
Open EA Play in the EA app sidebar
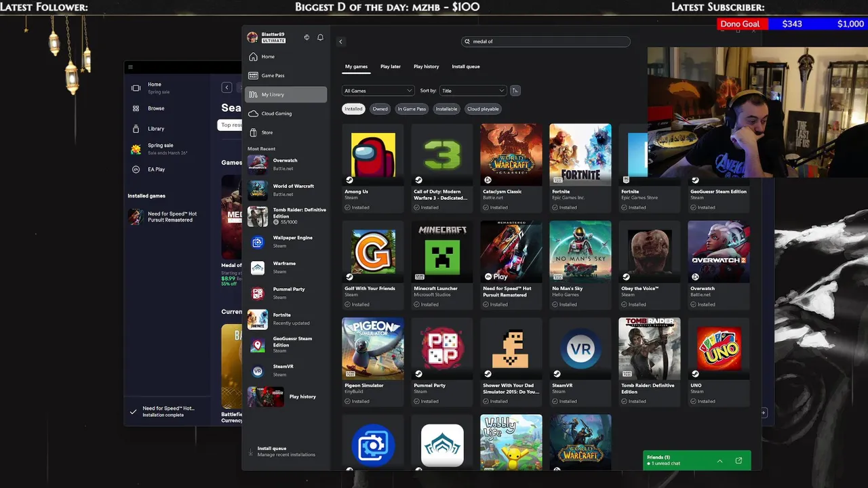tap(167, 169)
